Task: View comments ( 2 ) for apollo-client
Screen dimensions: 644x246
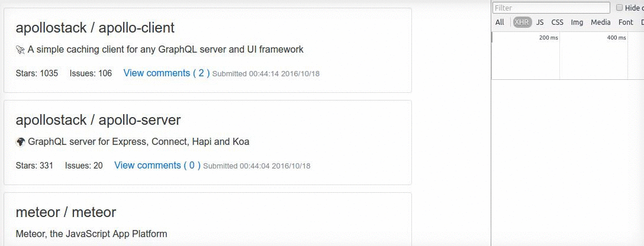Action: (167, 73)
